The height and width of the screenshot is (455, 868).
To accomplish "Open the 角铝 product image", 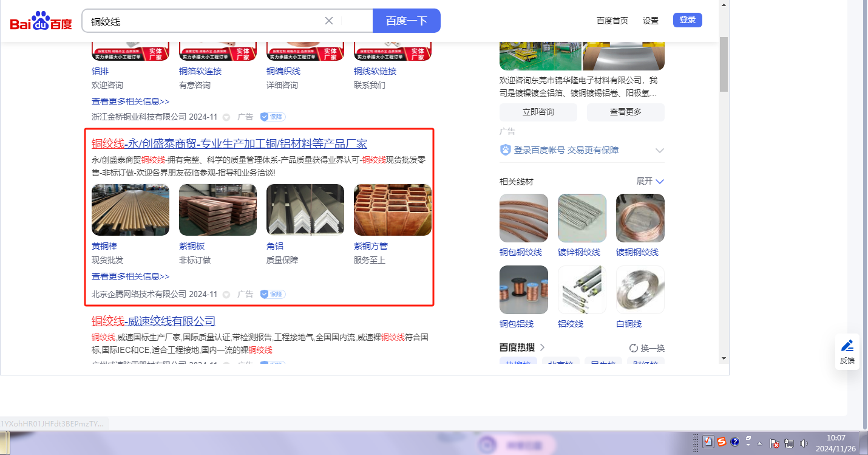I will coord(305,210).
